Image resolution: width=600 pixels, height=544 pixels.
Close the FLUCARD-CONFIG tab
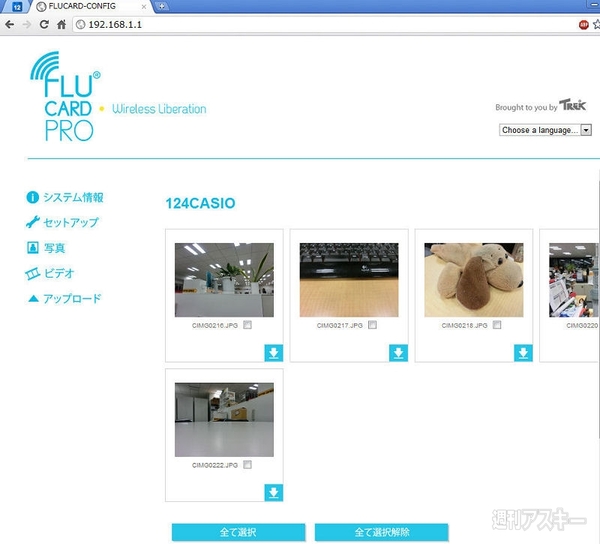(144, 7)
